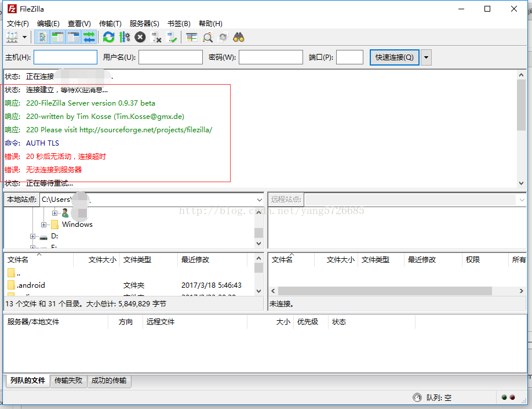The width and height of the screenshot is (532, 409).
Task: Disconnect from the current server
Action: pyautogui.click(x=156, y=37)
